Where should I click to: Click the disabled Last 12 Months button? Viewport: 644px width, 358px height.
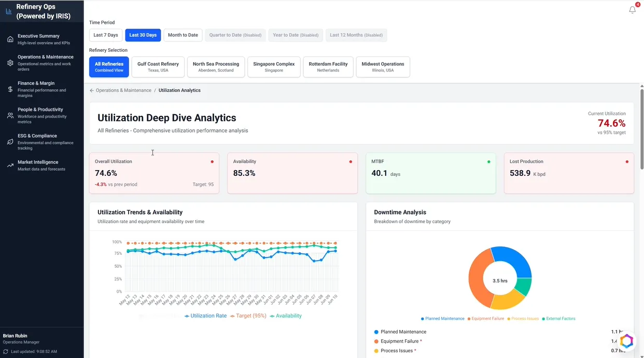[356, 35]
